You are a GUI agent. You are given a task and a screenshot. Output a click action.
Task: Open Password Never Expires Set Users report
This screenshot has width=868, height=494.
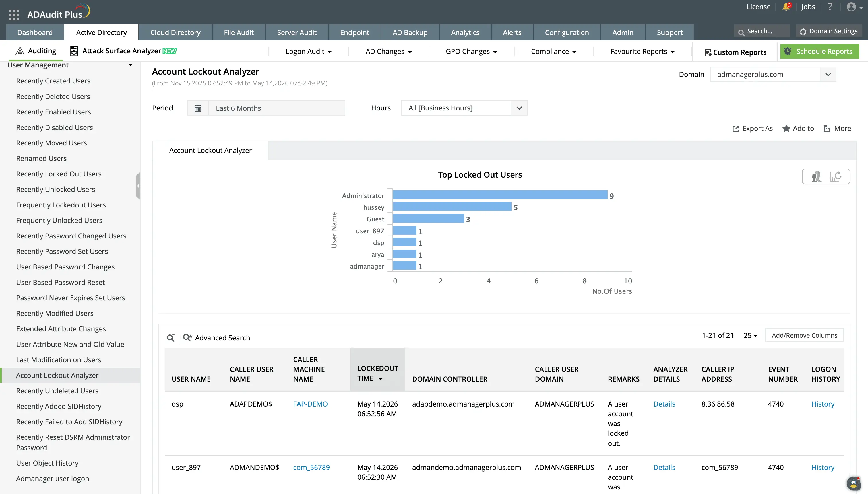pyautogui.click(x=70, y=298)
